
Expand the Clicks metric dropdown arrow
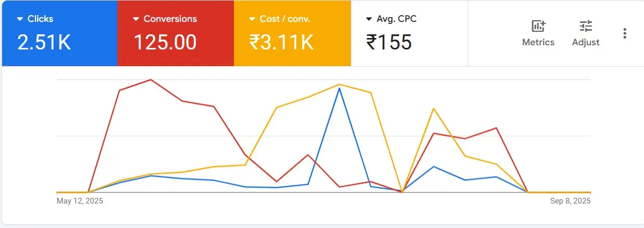(20, 19)
